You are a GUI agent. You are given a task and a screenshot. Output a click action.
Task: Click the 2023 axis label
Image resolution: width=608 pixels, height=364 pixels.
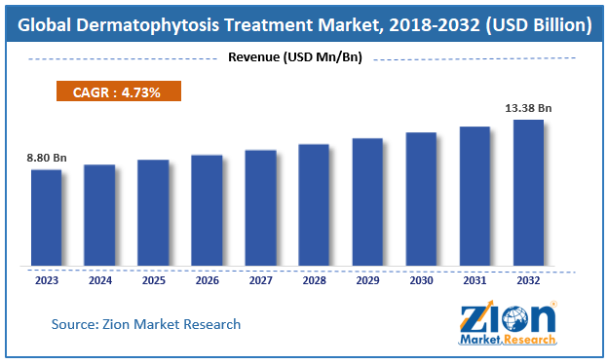tap(47, 280)
